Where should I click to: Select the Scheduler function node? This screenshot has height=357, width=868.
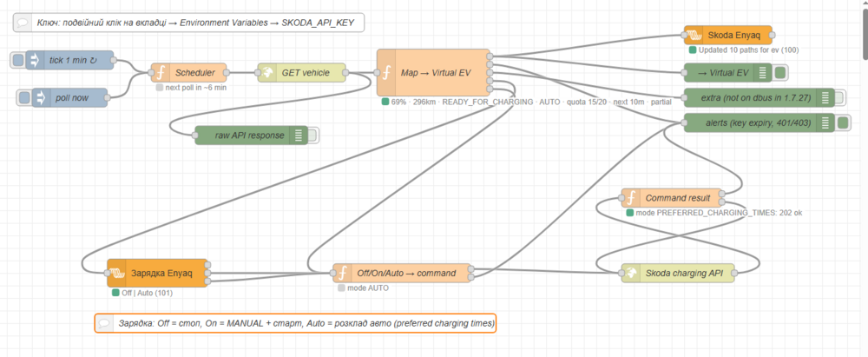(x=188, y=73)
